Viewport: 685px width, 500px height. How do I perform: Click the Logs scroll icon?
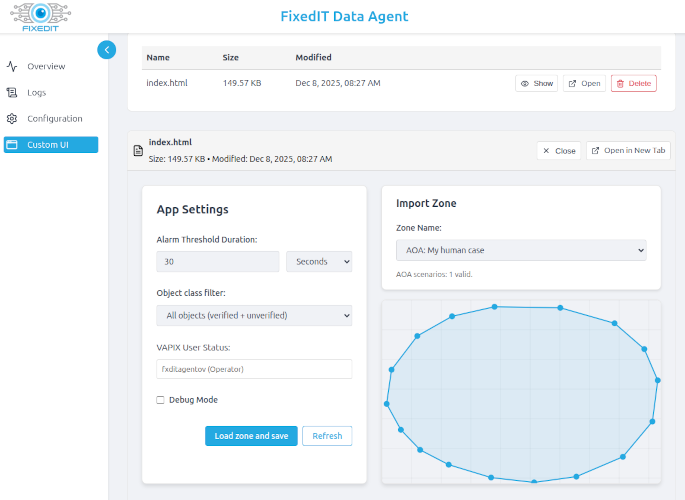coord(12,93)
